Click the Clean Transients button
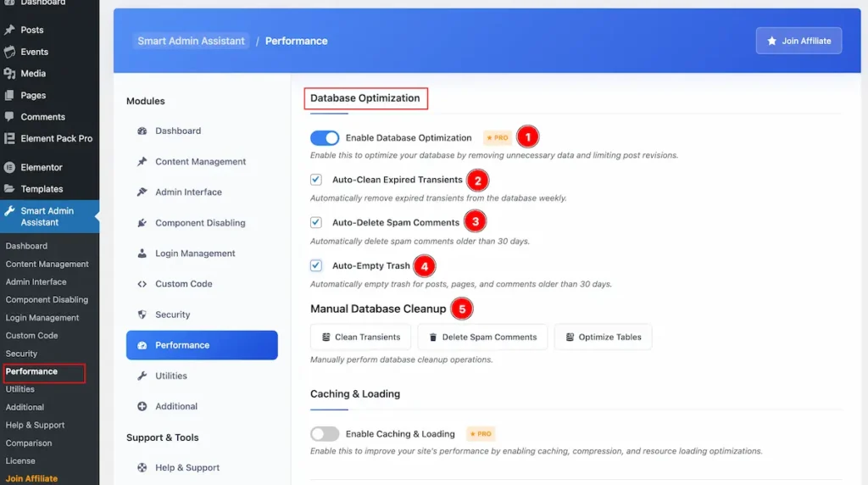The image size is (868, 485). click(361, 337)
